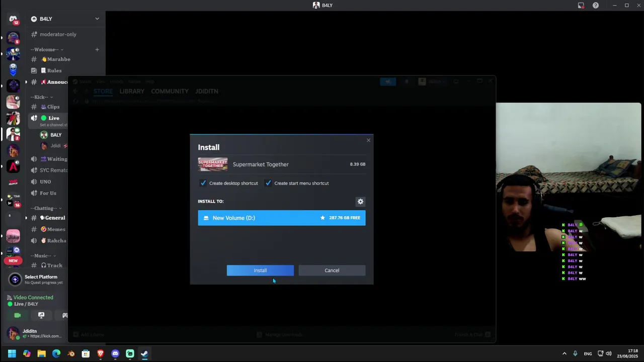Open ENG language input switcher
The image size is (644, 362).
click(588, 353)
